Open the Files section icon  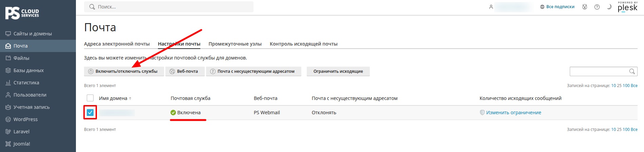click(x=8, y=58)
